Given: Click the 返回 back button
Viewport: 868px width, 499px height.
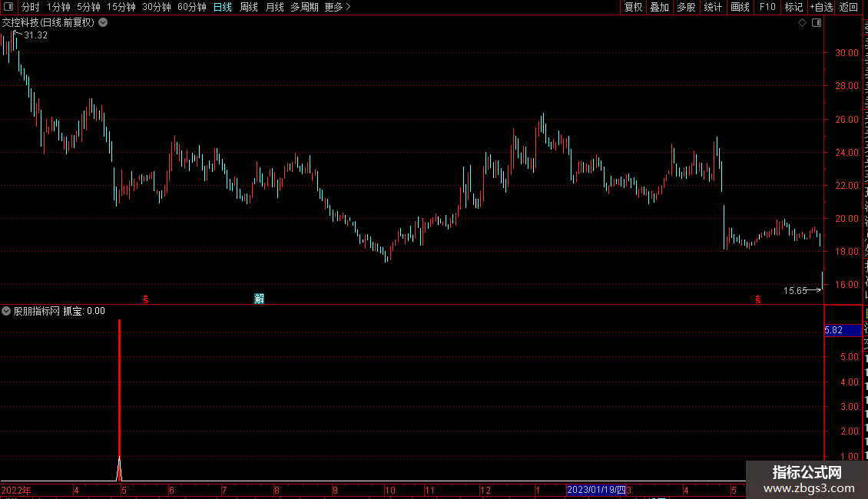Looking at the screenshot, I should (849, 7).
